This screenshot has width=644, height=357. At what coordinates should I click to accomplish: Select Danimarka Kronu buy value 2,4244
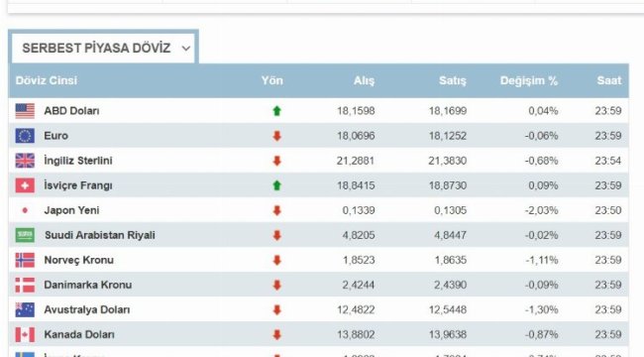[359, 285]
